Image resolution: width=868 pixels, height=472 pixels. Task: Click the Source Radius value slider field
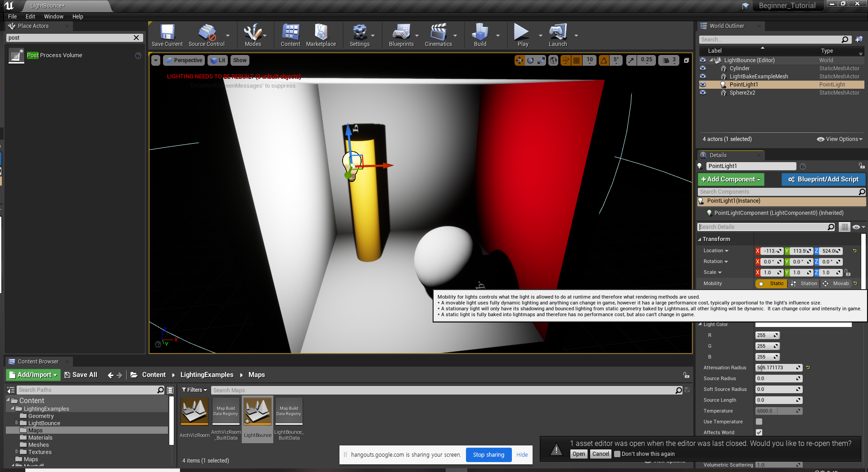779,379
